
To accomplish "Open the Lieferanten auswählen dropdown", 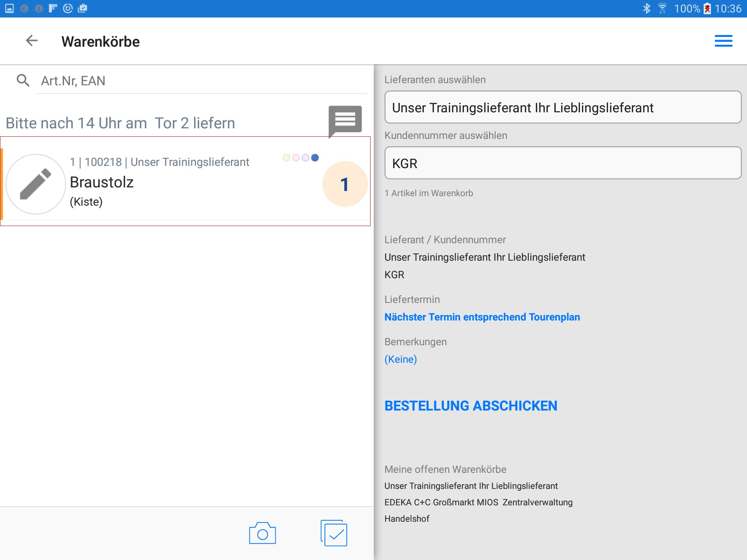I will point(562,108).
